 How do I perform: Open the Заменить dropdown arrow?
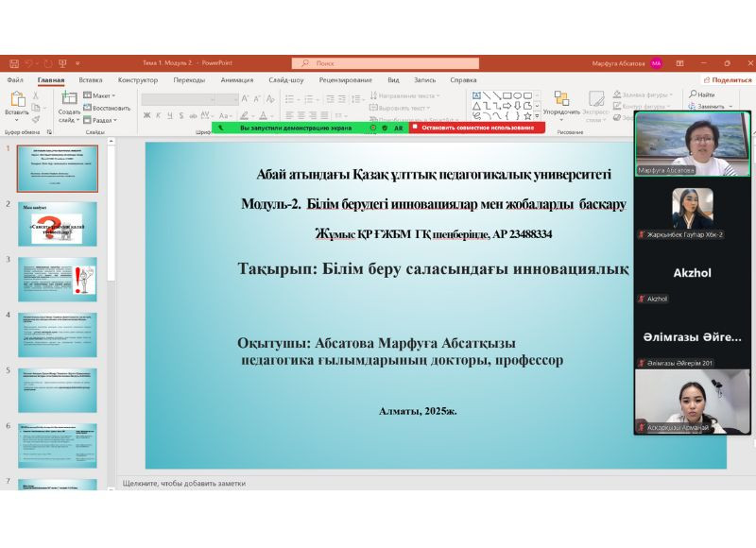pyautogui.click(x=730, y=107)
